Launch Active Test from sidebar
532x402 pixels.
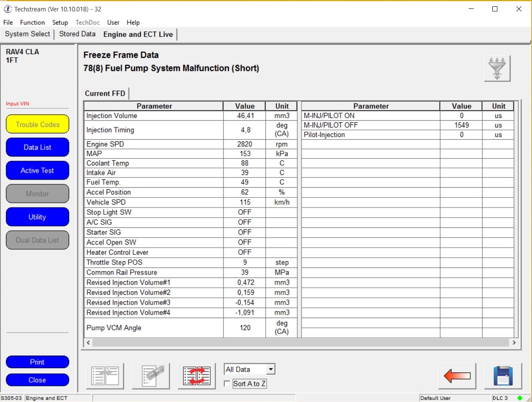[38, 170]
